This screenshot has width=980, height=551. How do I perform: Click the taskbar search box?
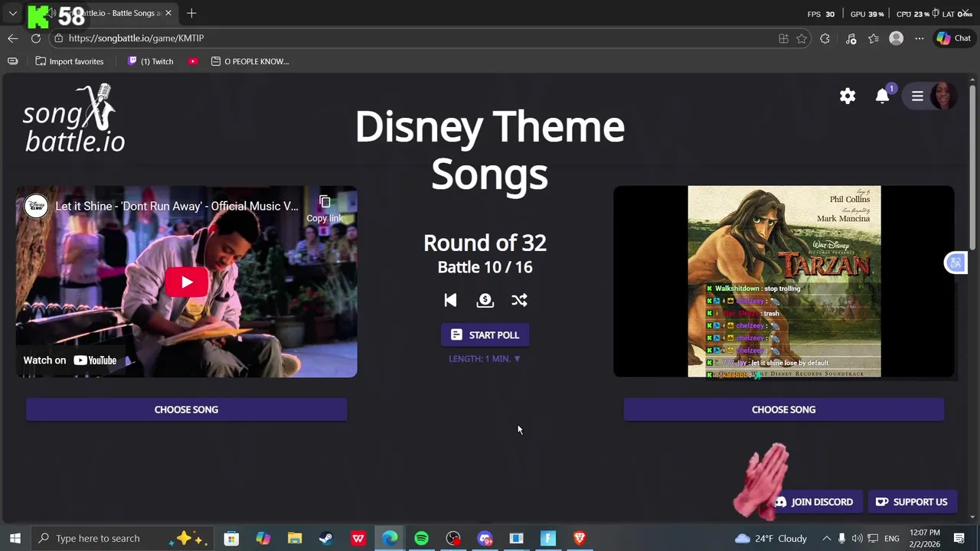pos(122,538)
